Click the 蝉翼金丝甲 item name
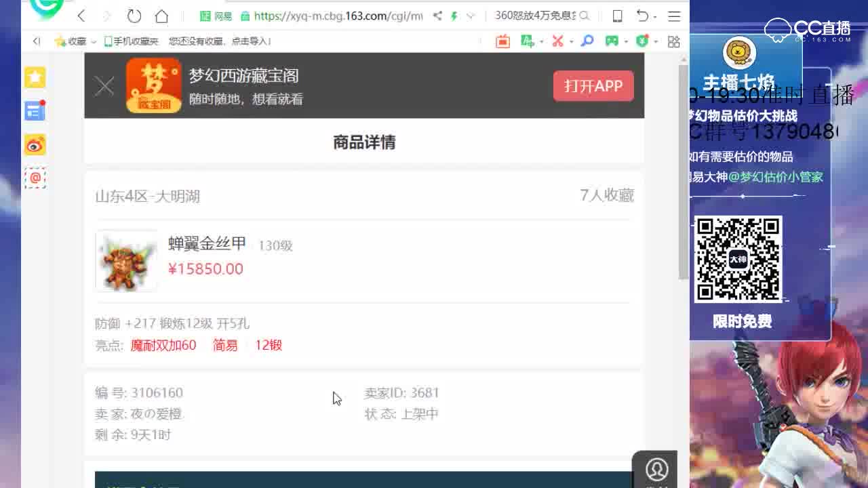The height and width of the screenshot is (488, 868). click(x=207, y=244)
